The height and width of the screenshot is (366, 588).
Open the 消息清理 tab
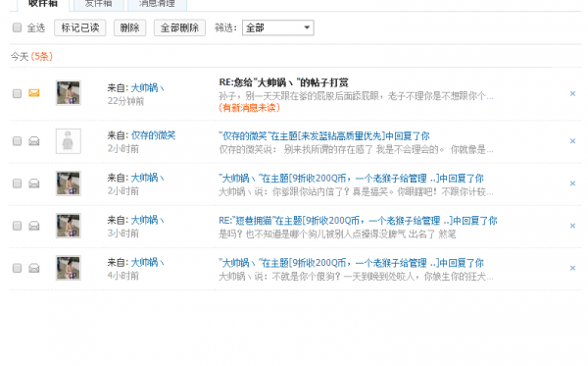pyautogui.click(x=157, y=4)
